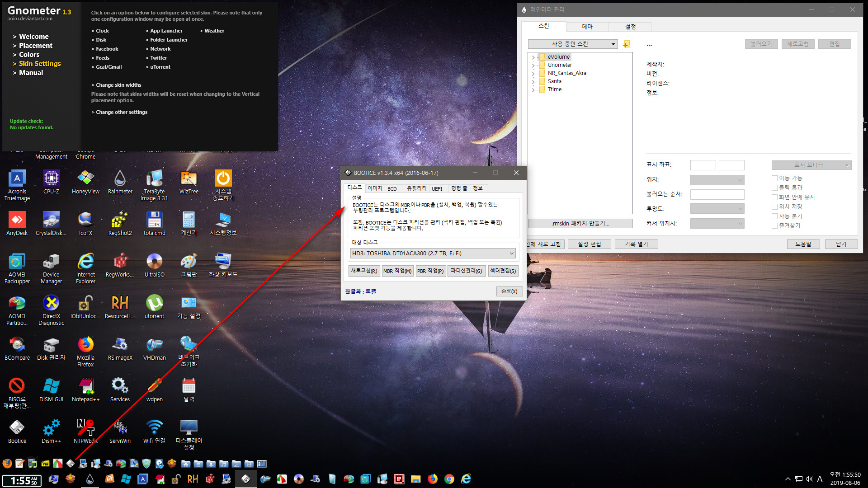This screenshot has height=488, width=868.
Task: Toggle 클릭 통과 checkbox
Action: click(774, 188)
